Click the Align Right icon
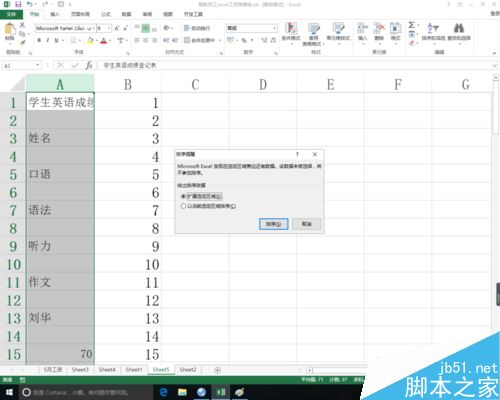Viewport: 500px width, 400px height. point(154,40)
